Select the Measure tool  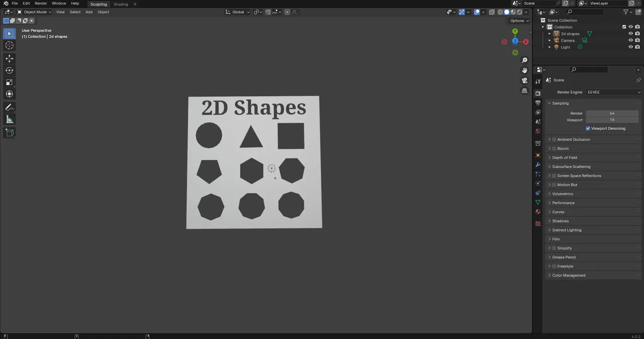point(9,119)
